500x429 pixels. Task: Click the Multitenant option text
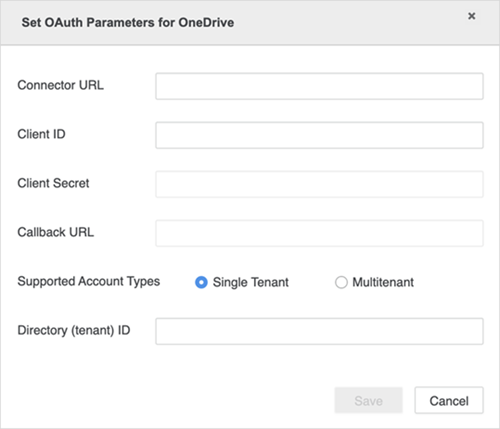[383, 282]
